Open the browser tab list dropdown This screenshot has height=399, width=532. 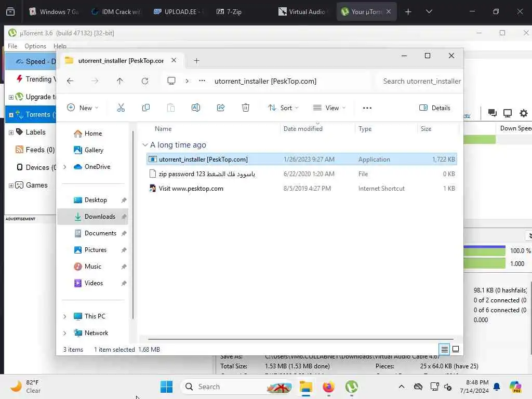429,11
